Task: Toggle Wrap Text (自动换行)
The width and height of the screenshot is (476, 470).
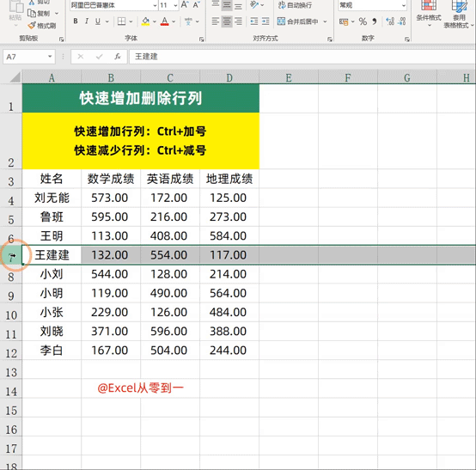Action: (295, 5)
